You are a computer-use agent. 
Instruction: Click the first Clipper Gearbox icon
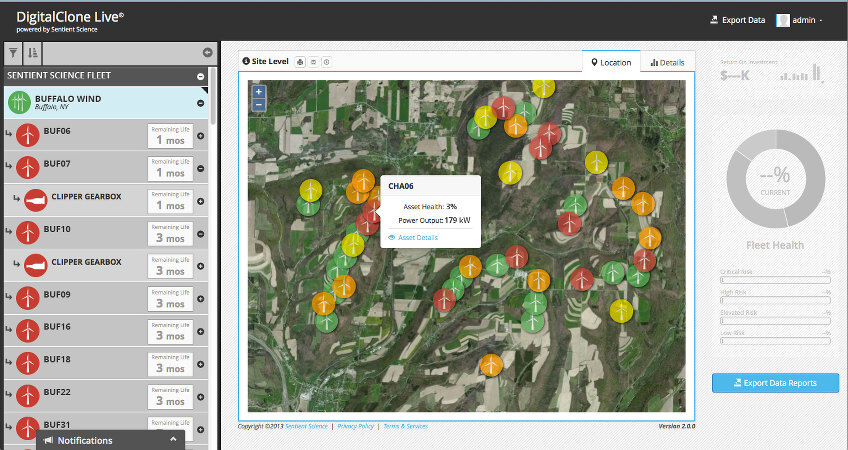(x=35, y=200)
